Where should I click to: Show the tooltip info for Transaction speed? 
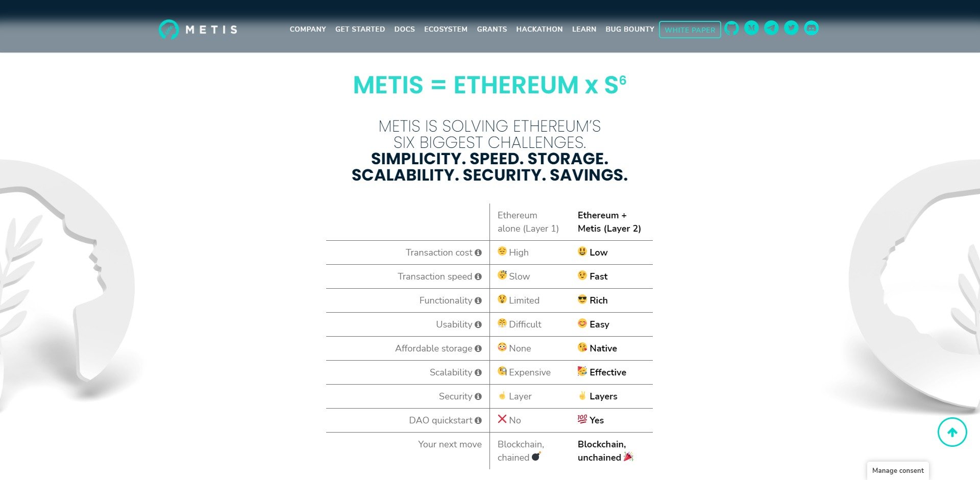[478, 276]
